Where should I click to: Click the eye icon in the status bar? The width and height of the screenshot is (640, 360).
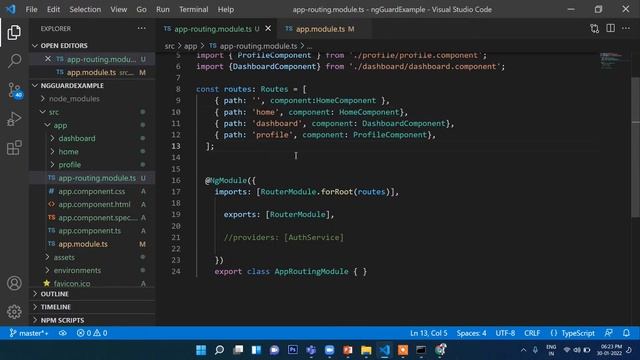pos(62,333)
